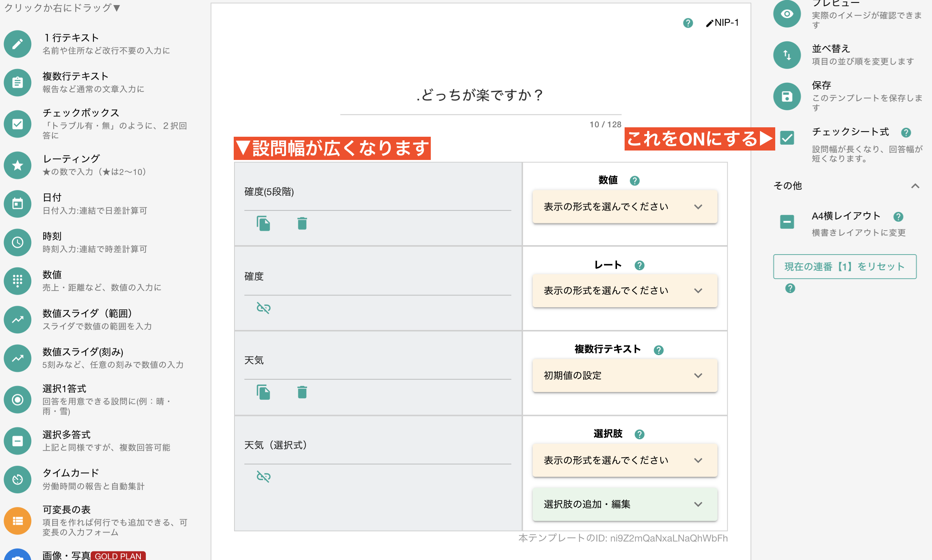This screenshot has width=932, height=560.
Task: Open help for 数値 answer type
Action: pyautogui.click(x=634, y=181)
